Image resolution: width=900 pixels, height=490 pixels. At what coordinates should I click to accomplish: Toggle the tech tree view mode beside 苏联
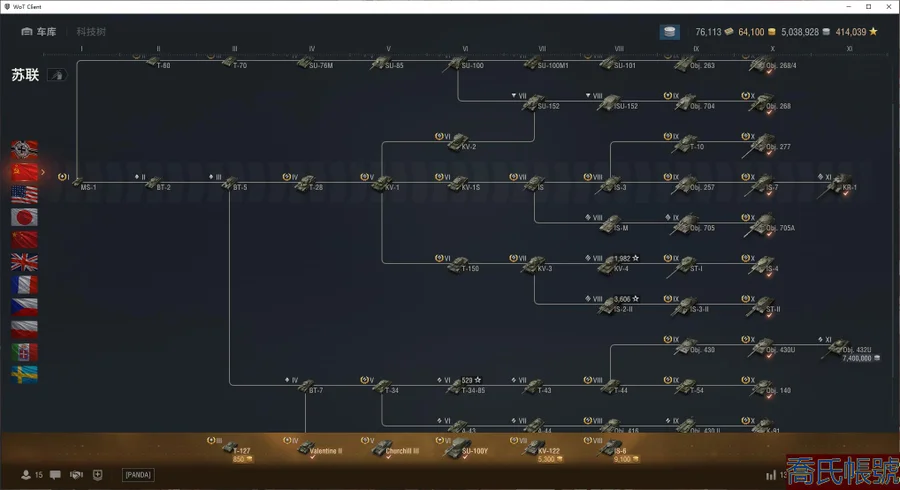click(x=57, y=75)
